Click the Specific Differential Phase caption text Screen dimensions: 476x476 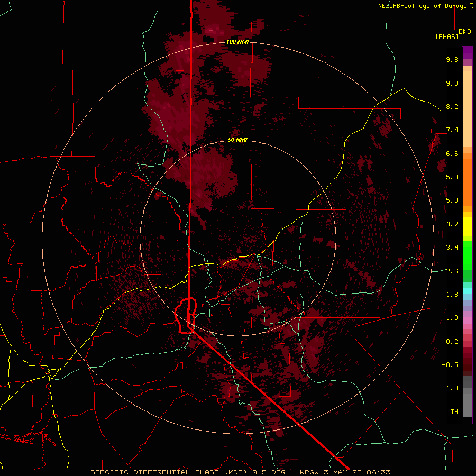click(240, 472)
